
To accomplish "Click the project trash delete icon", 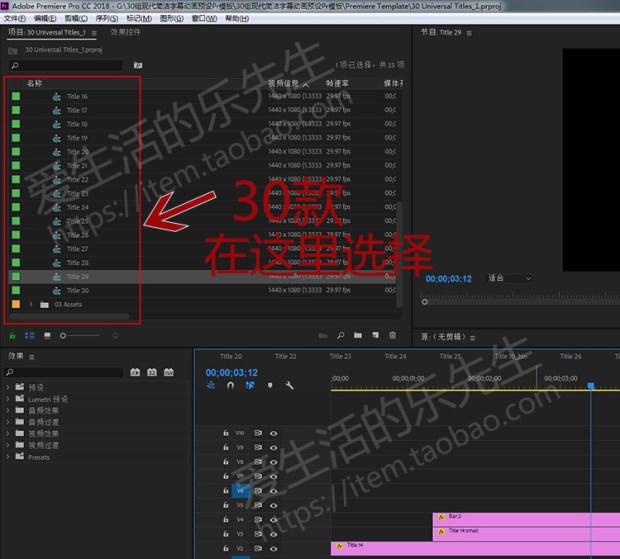I will [x=392, y=335].
